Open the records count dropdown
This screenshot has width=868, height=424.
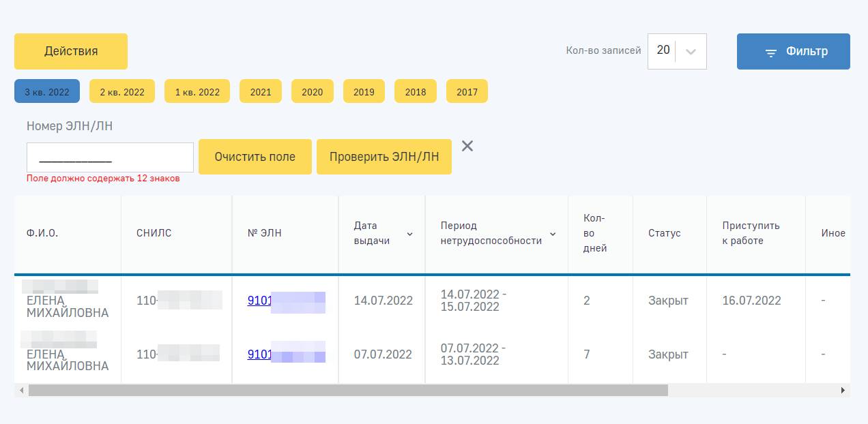(x=690, y=52)
